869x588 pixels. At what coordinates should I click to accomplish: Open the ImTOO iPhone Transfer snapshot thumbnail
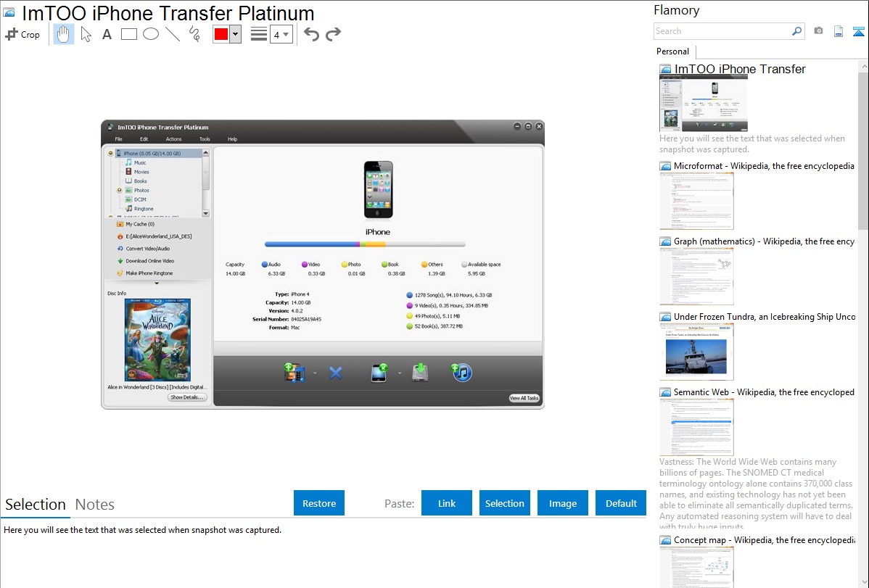coord(704,104)
